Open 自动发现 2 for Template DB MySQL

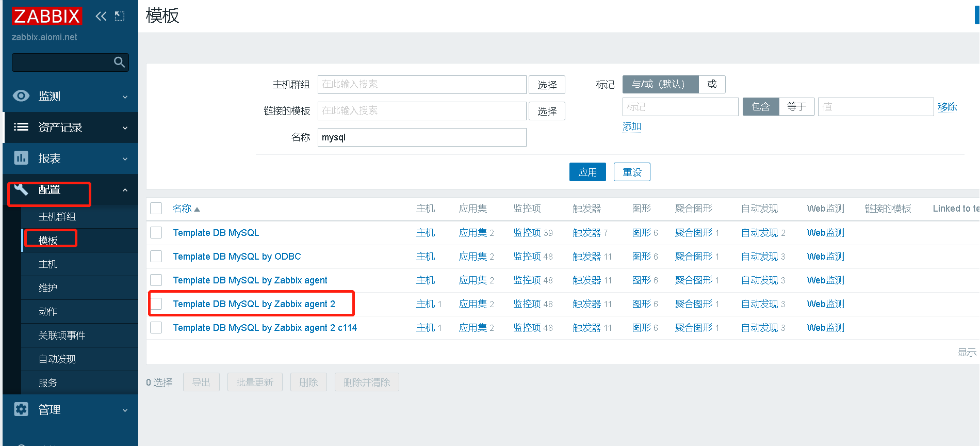[x=760, y=233]
